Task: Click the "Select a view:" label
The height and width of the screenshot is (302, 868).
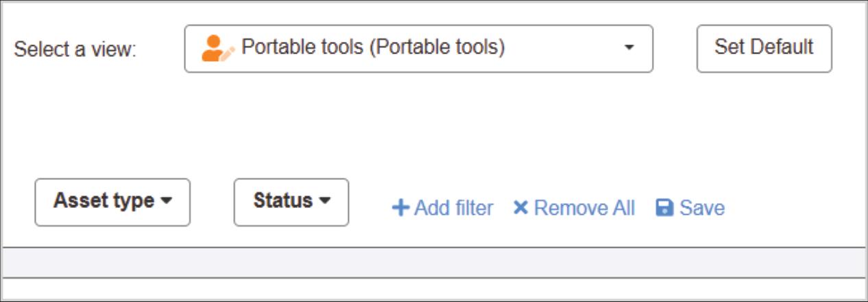Action: 75,49
